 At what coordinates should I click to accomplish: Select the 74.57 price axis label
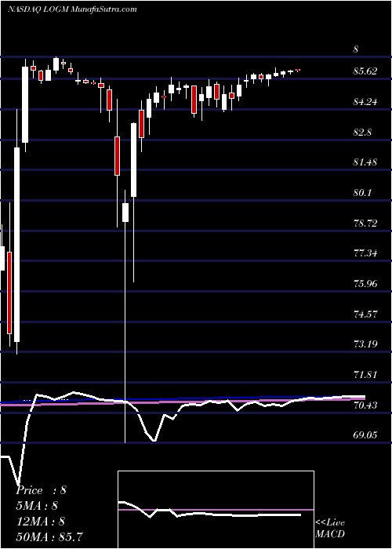click(365, 314)
